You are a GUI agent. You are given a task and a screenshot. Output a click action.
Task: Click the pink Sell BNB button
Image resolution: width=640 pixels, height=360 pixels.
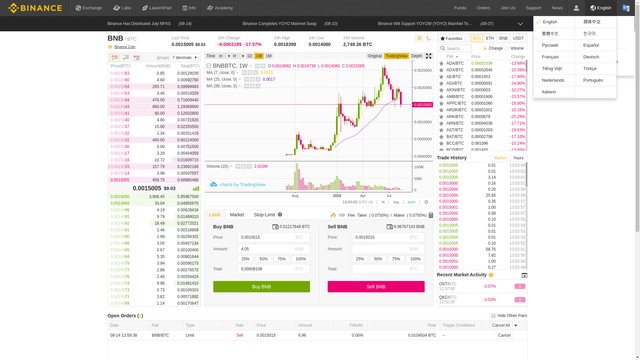pyautogui.click(x=376, y=287)
